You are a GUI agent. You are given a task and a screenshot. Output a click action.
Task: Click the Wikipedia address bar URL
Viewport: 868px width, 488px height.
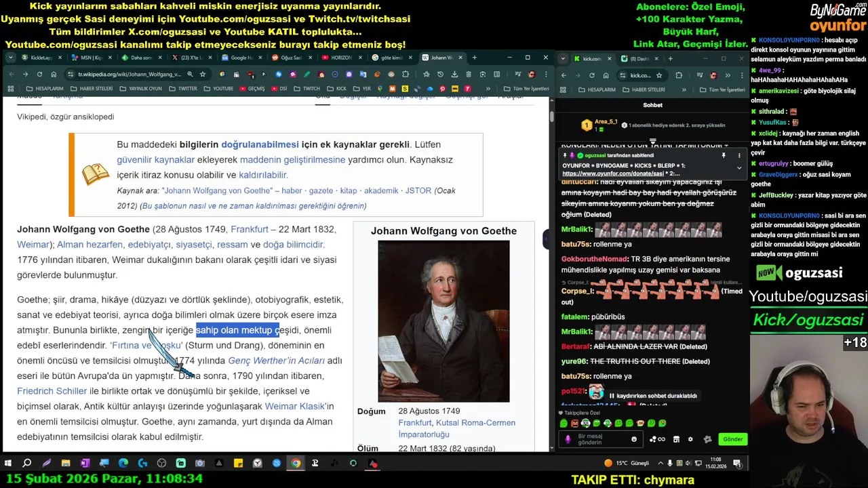(x=129, y=74)
